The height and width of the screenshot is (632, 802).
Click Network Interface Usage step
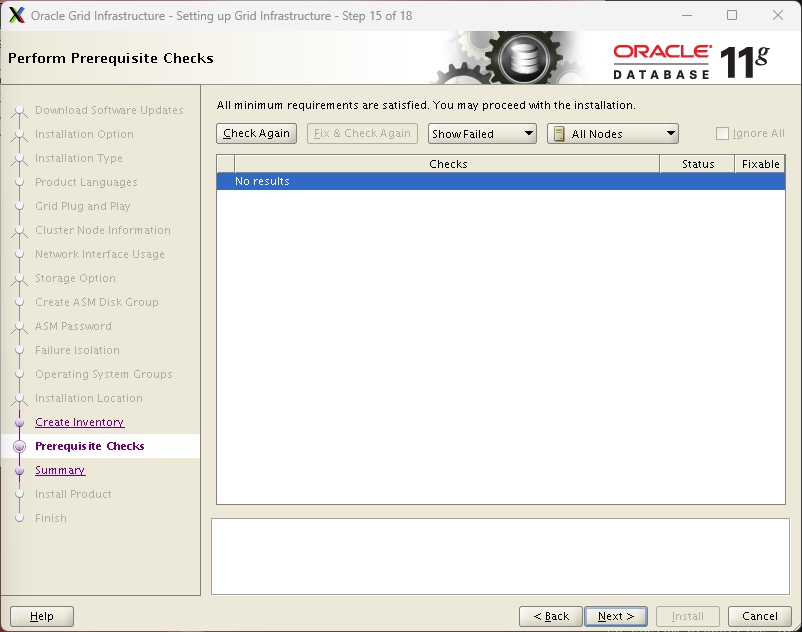pos(100,254)
